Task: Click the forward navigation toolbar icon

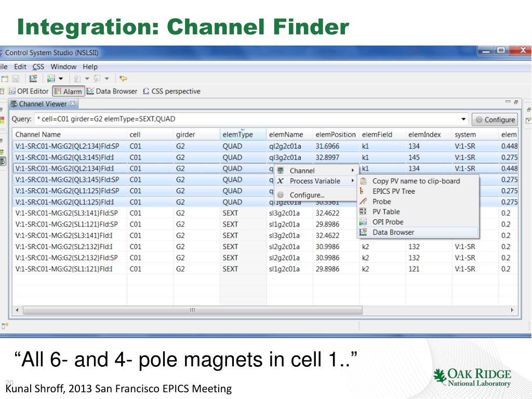Action: [97, 79]
